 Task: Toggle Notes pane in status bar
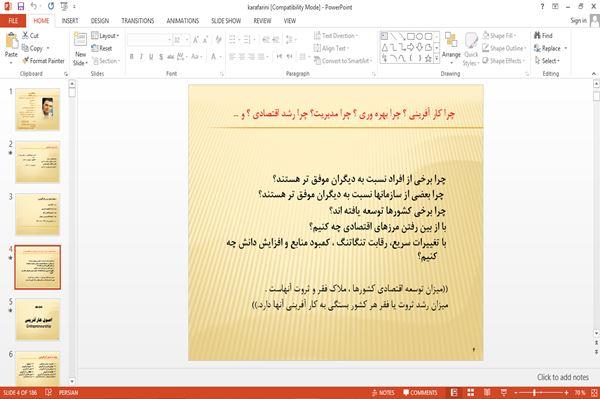click(x=383, y=392)
